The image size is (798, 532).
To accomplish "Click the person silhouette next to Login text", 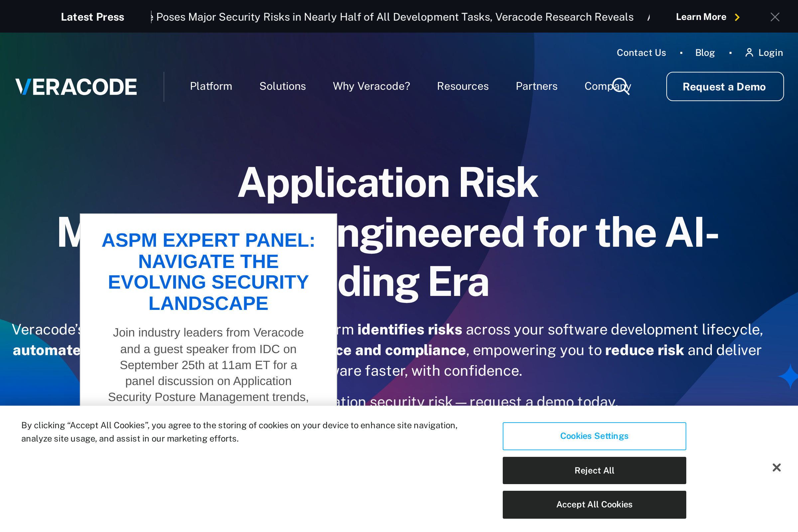I will point(749,53).
